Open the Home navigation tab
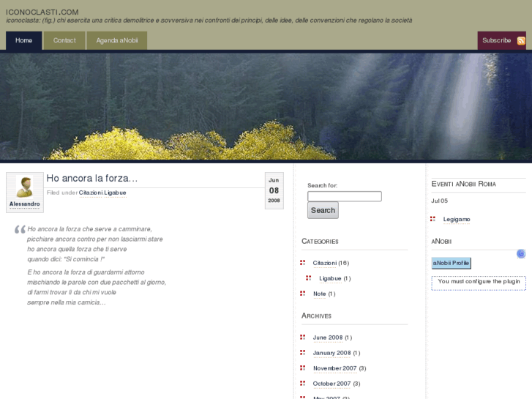This screenshot has height=399, width=532. pos(23,40)
